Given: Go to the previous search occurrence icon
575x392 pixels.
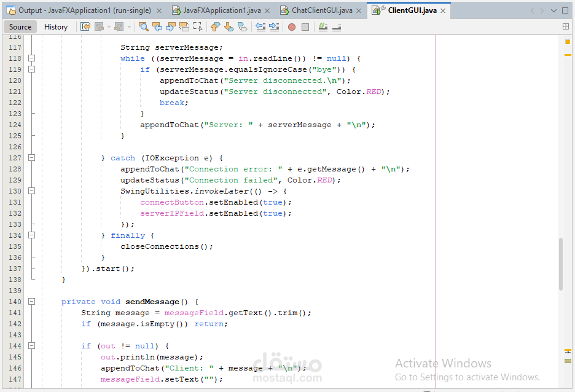Looking at the screenshot, I should (157, 27).
